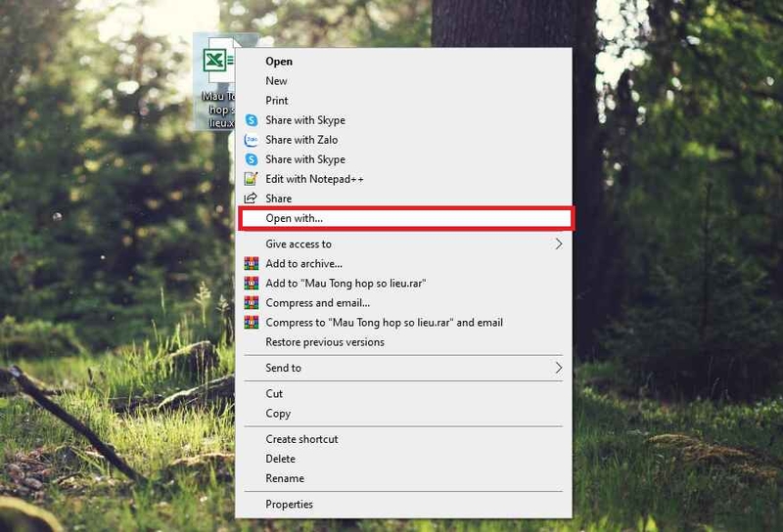Click the first Skype icon in menu
This screenshot has height=532, width=783.
(252, 120)
